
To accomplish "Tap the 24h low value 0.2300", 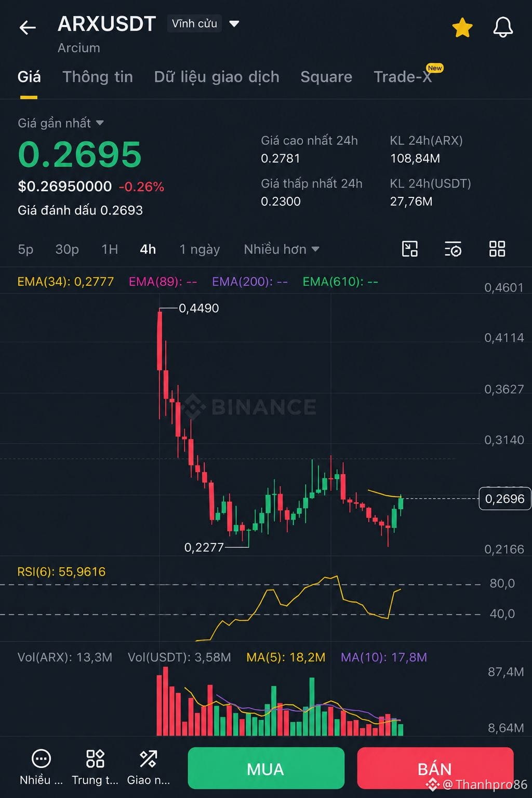I will pos(281,201).
